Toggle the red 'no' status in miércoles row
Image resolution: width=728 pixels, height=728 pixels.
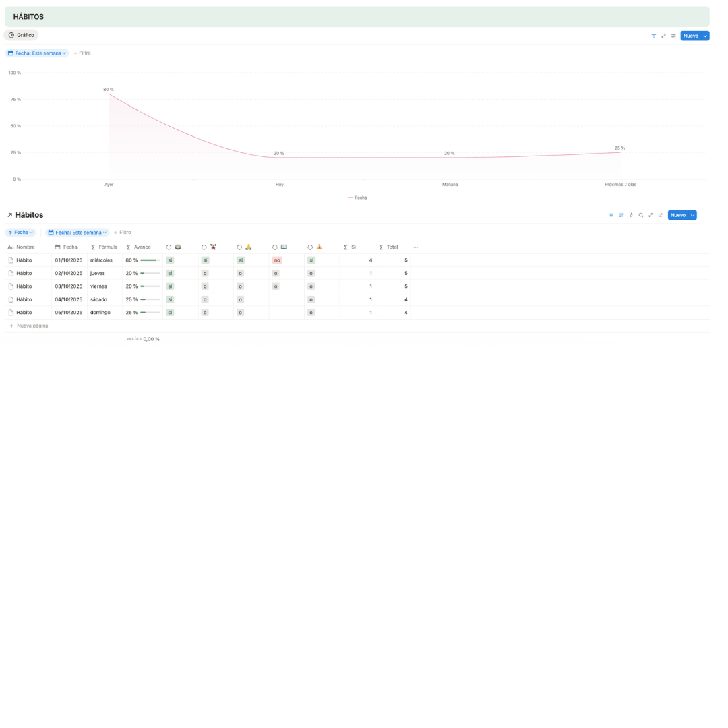point(277,260)
